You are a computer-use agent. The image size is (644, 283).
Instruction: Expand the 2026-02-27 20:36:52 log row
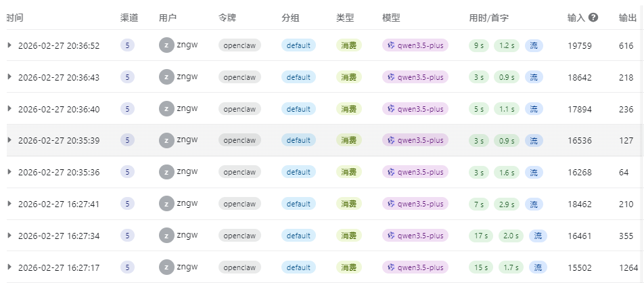(9, 45)
